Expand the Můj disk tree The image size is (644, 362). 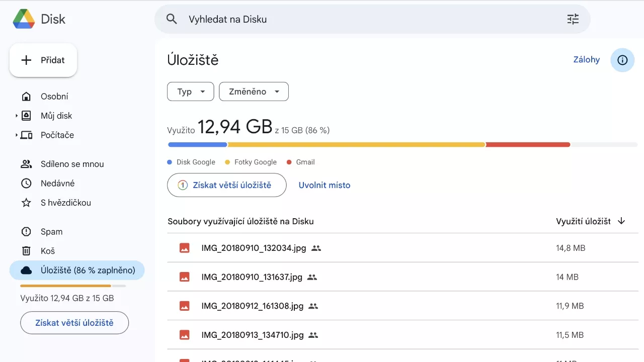pos(17,116)
